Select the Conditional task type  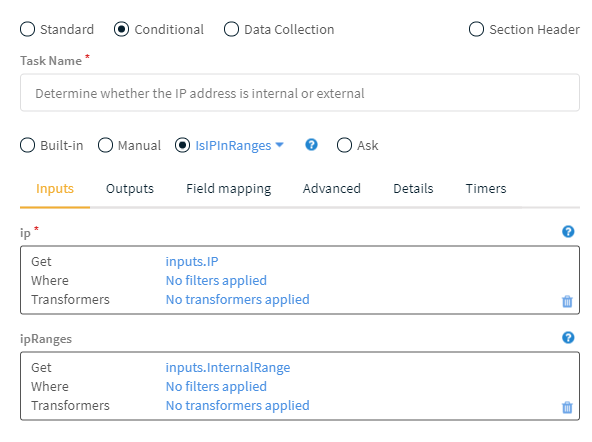(121, 29)
